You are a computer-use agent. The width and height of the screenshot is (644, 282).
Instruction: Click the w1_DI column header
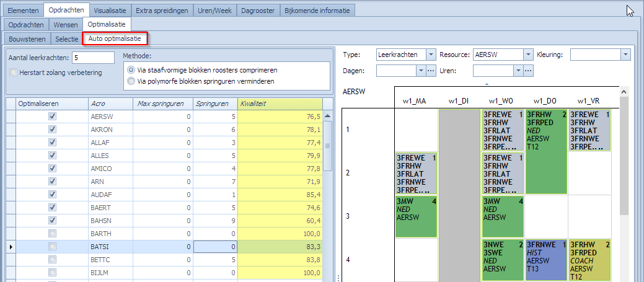click(x=459, y=101)
